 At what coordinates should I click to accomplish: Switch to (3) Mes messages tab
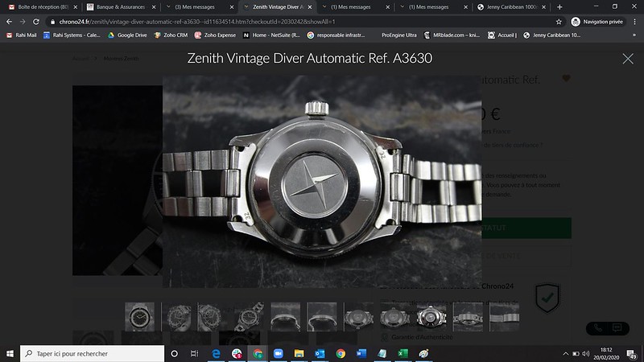pos(195,7)
